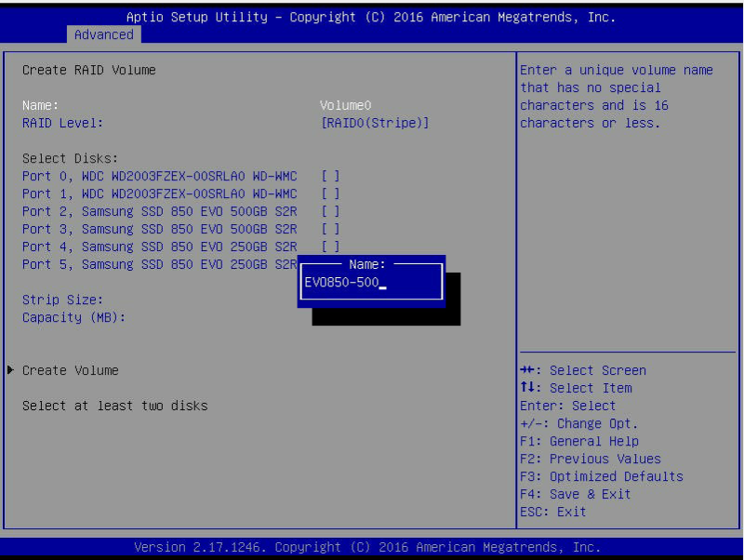
Task: Click the Name: label row
Action: (x=40, y=105)
